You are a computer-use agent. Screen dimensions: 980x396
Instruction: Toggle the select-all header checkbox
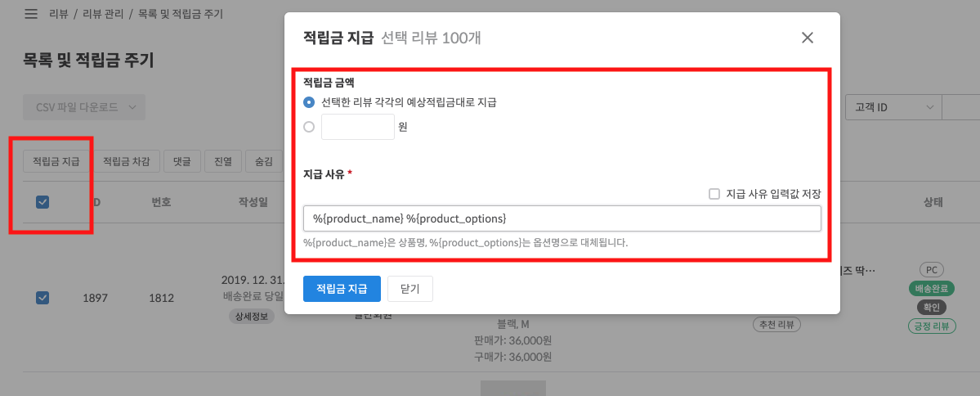pos(43,202)
